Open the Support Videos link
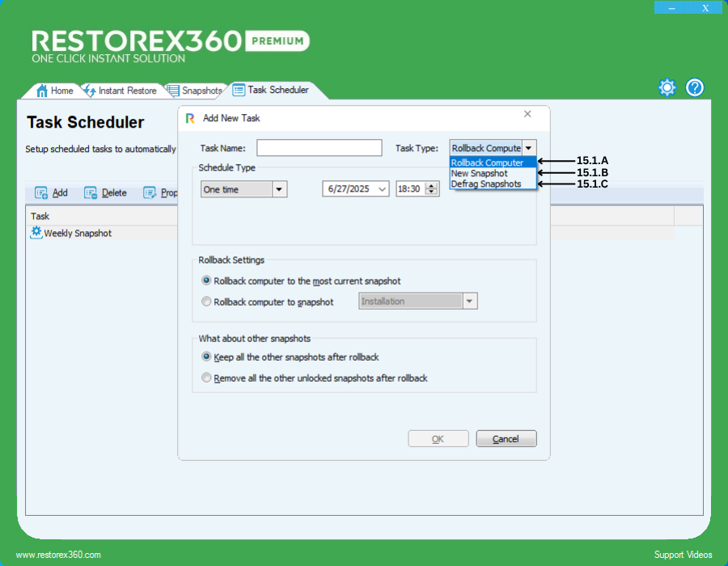Image resolution: width=728 pixels, height=566 pixels. click(x=683, y=555)
